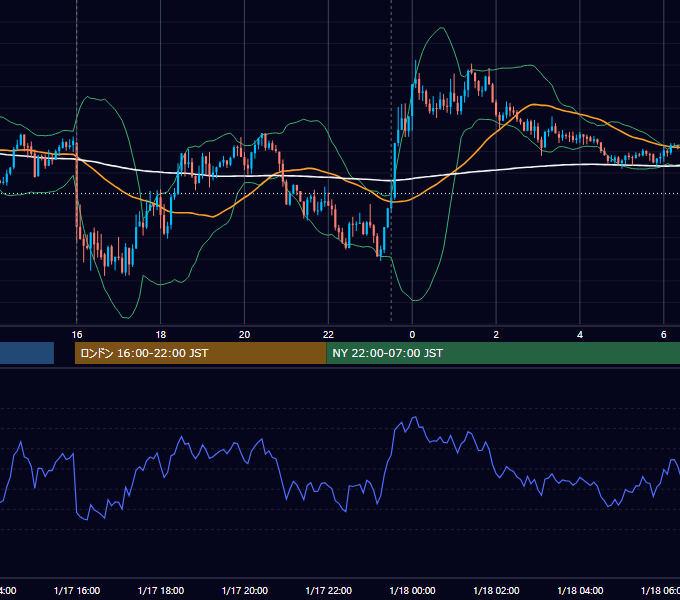Image resolution: width=680 pixels, height=600 pixels.
Task: Click the 1/18 04:00 date label
Action: click(x=580, y=590)
